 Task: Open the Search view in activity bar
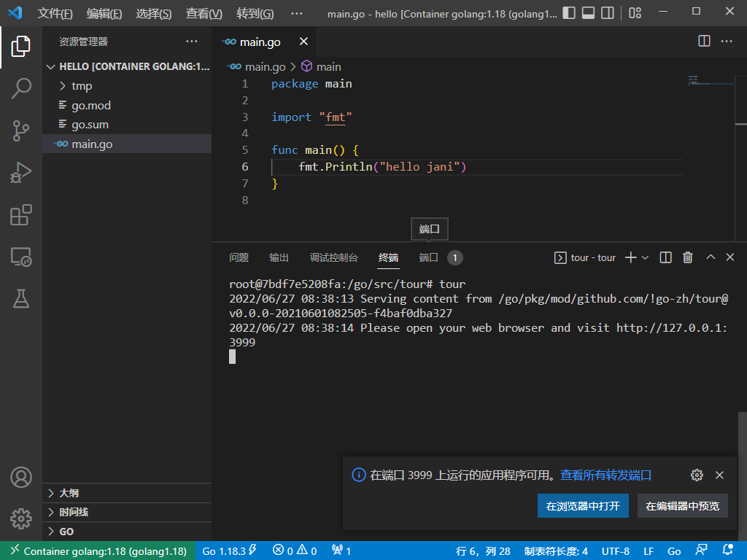pos(21,88)
